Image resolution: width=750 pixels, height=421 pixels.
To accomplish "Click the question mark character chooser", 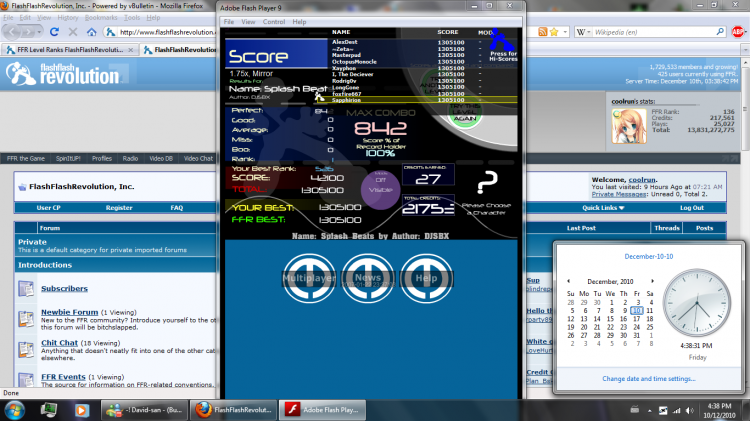I will coord(487,182).
